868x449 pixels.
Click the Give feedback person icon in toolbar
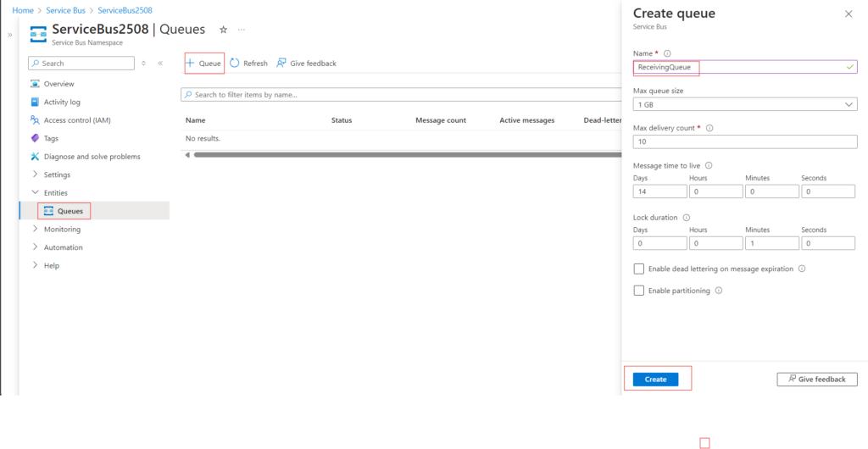(x=281, y=63)
